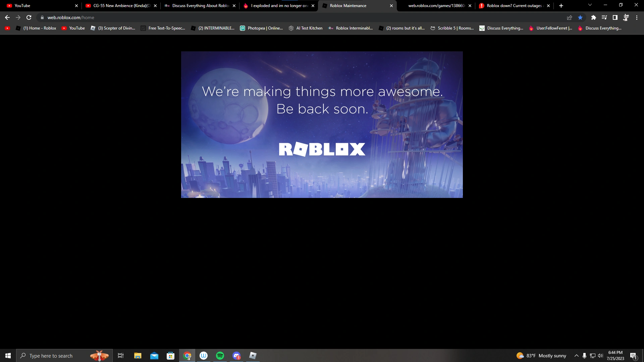Viewport: 644px width, 362px height.
Task: Open the weather widget showing 83°F
Action: pos(541,356)
